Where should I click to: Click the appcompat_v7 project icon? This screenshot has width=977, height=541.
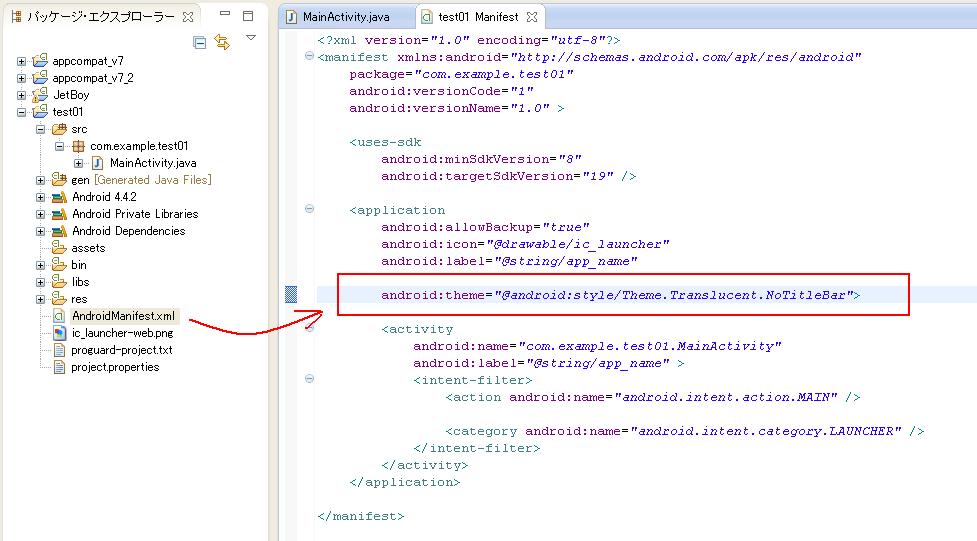[x=41, y=60]
